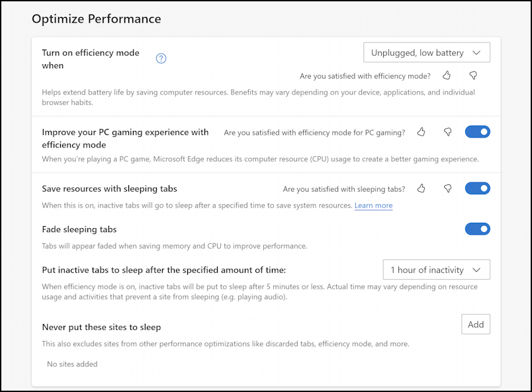Open the Learn more link about sleeping tabs
This screenshot has width=532, height=392.
[x=374, y=206]
